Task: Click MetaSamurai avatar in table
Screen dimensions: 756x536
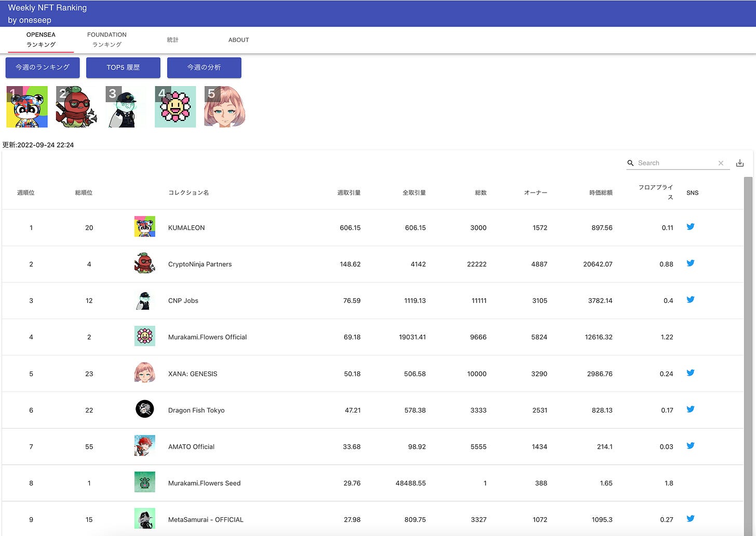Action: pos(145,518)
